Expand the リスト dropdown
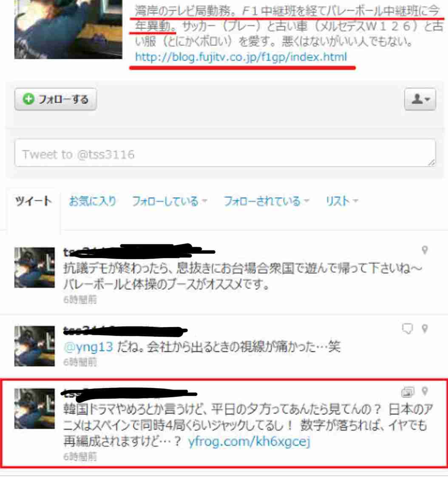448x477 pixels. tap(342, 201)
